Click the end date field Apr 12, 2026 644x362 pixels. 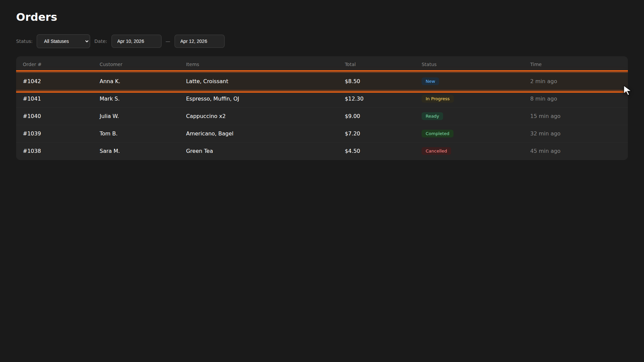199,41
